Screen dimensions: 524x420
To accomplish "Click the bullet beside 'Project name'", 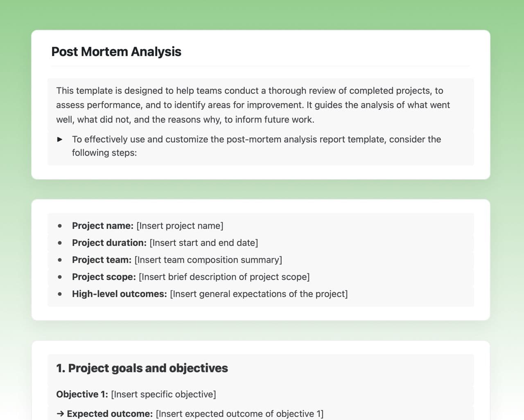I will pos(60,226).
